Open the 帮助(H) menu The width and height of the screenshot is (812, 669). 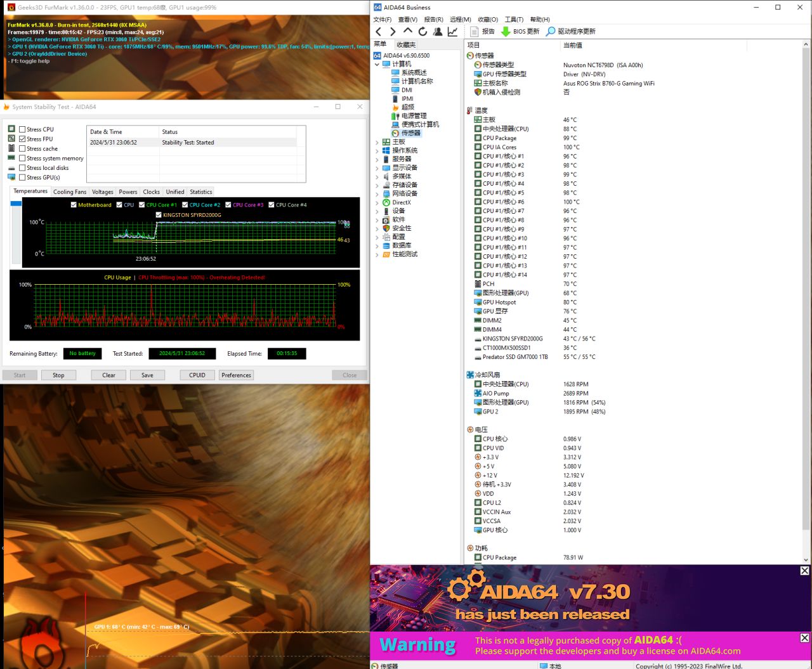540,20
